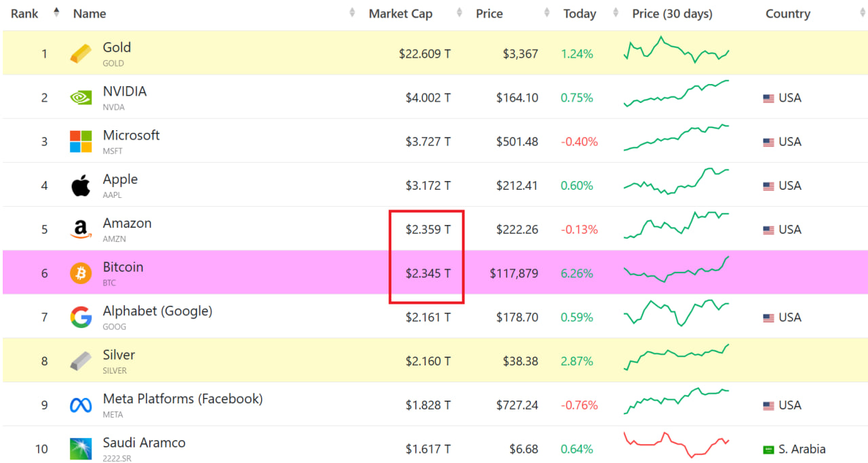868x463 pixels.
Task: Click the Silver bar icon
Action: coord(81,361)
